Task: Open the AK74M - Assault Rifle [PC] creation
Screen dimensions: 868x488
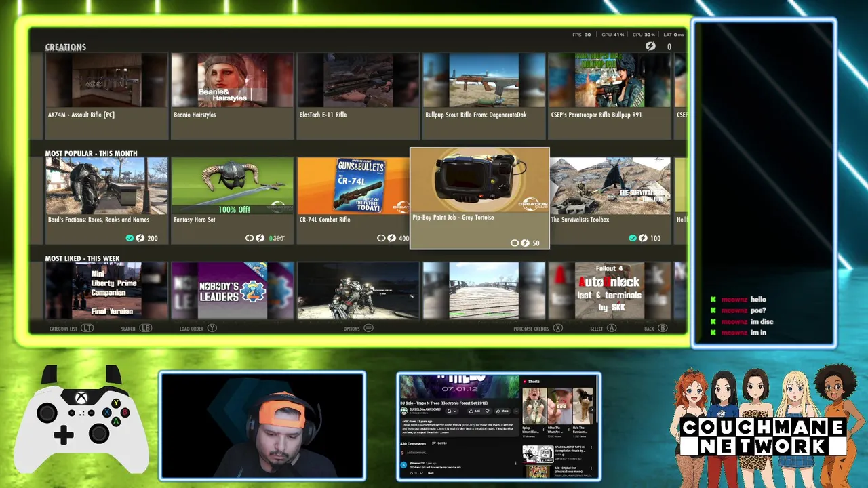Action: click(106, 96)
